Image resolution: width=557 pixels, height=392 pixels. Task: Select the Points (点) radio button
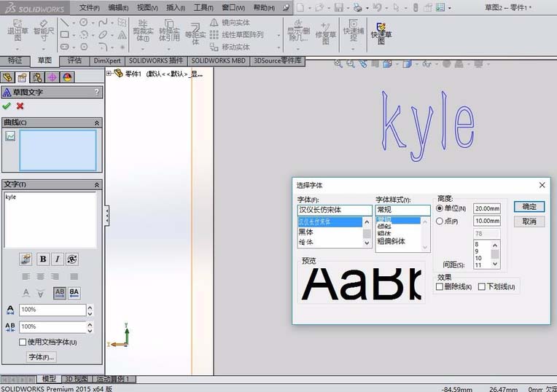440,221
